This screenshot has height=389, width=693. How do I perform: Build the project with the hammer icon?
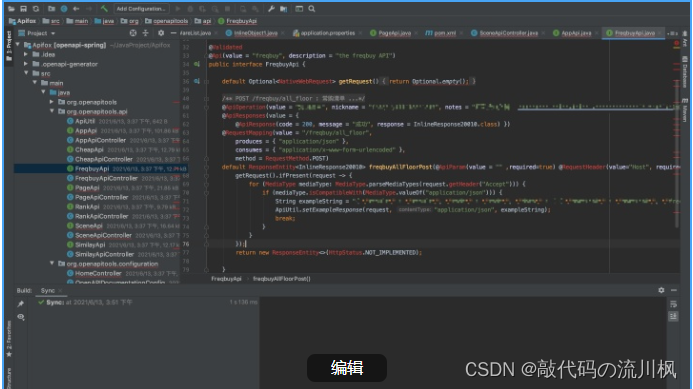point(104,9)
